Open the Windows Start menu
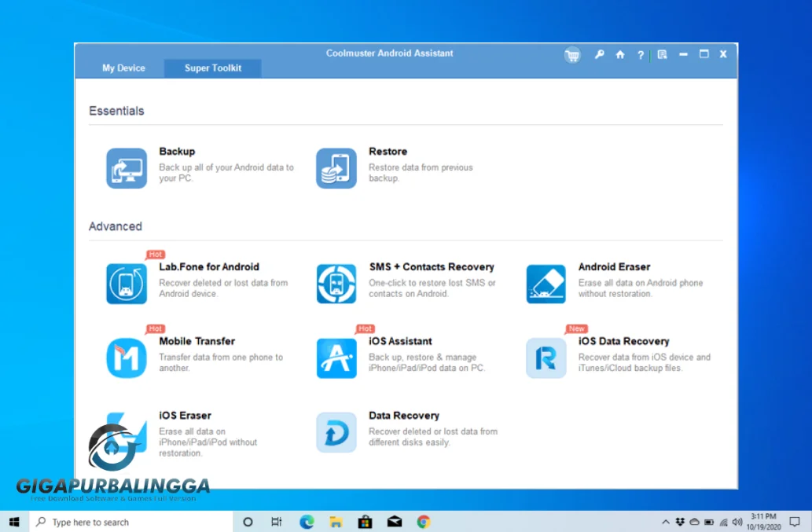812x532 pixels. point(14,522)
